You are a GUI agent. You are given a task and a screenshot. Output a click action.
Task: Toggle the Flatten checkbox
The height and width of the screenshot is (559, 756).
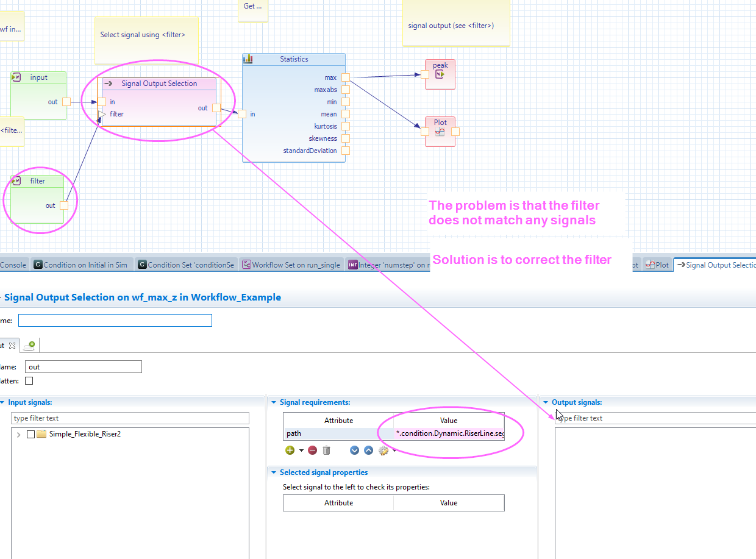(29, 381)
